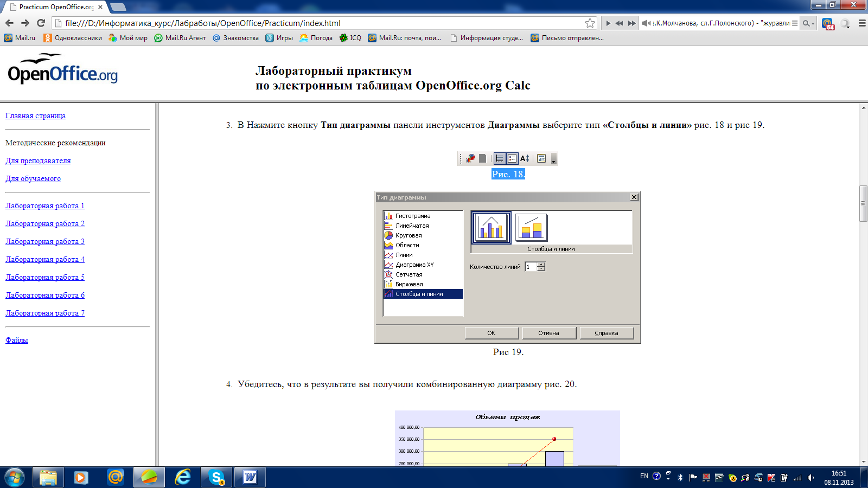Open Word from taskbar
The width and height of the screenshot is (868, 488).
[250, 477]
